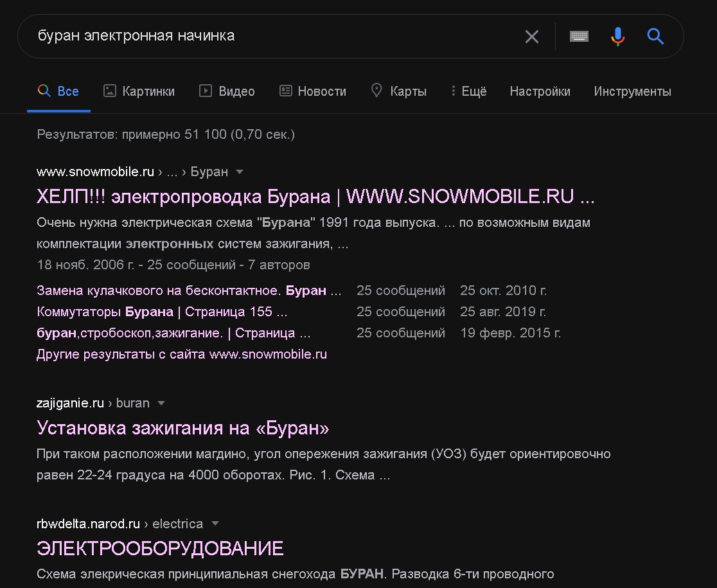Click the map pin icon beside Карты
Screen dimensions: 717x588
(x=376, y=91)
